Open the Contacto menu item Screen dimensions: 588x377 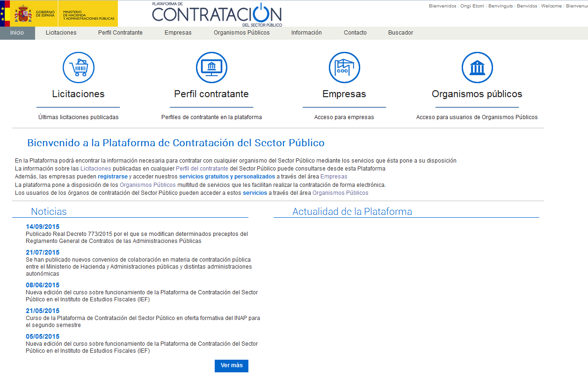(355, 33)
